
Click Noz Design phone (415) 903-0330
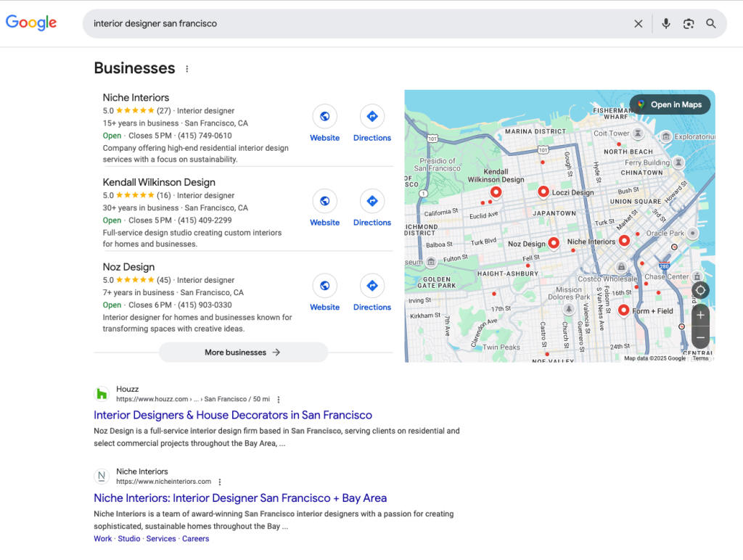[205, 305]
